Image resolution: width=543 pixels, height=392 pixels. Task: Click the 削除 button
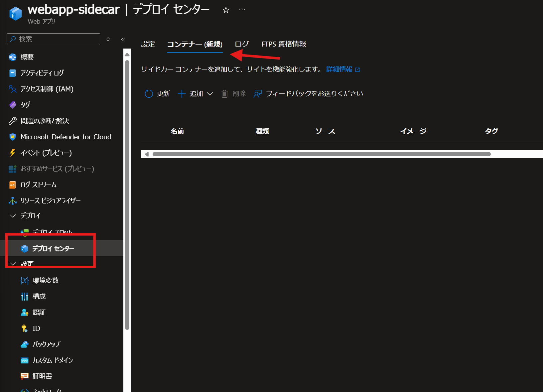point(233,94)
